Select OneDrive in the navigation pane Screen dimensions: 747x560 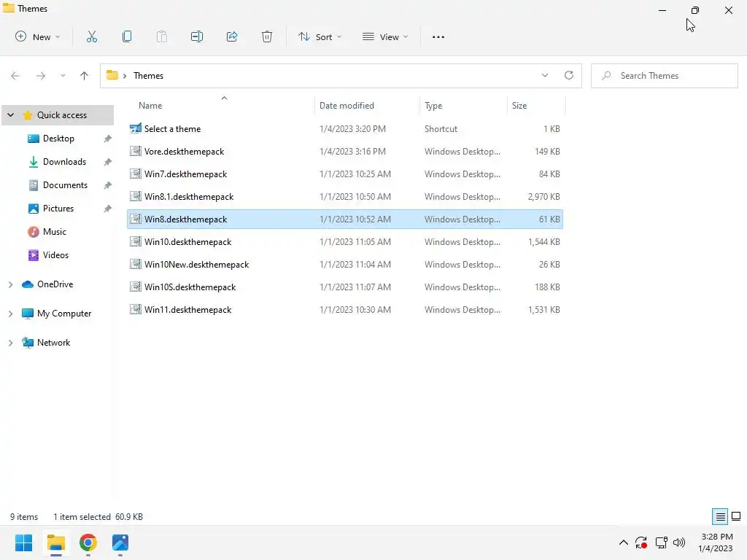tap(55, 284)
